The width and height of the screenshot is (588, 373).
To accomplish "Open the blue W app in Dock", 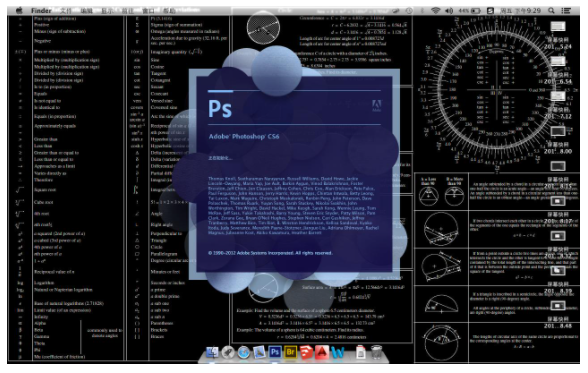I will coord(338,352).
